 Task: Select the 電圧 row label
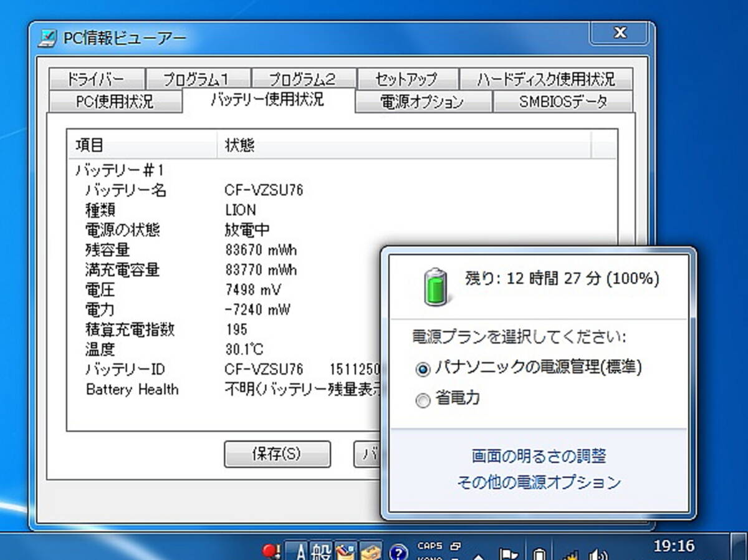pos(100,290)
